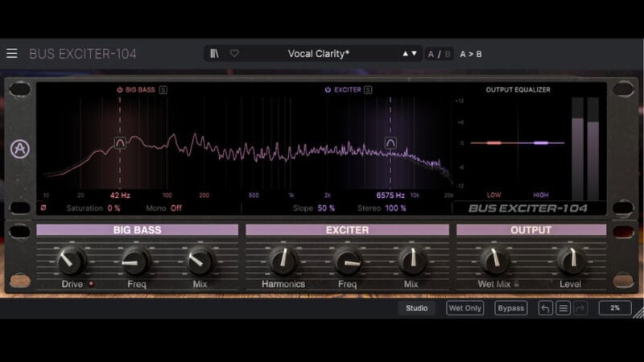Click the OUTPUT section header
The height and width of the screenshot is (362, 644).
[x=531, y=230]
